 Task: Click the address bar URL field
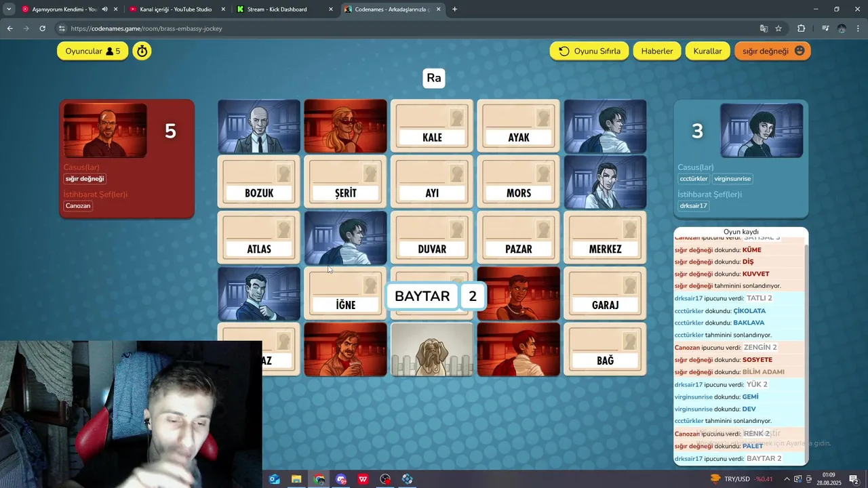pyautogui.click(x=407, y=28)
